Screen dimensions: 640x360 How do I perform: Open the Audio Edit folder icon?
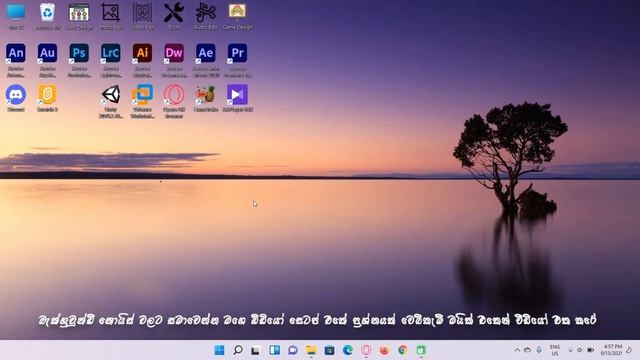coord(205,16)
